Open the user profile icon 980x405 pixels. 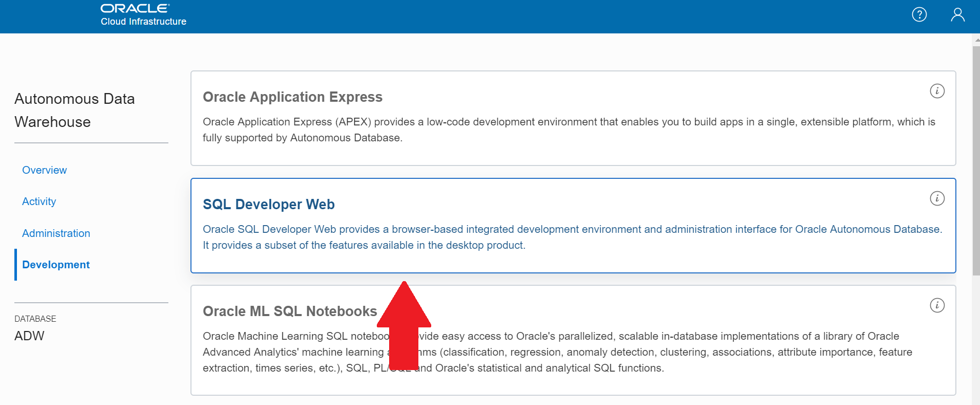[957, 14]
